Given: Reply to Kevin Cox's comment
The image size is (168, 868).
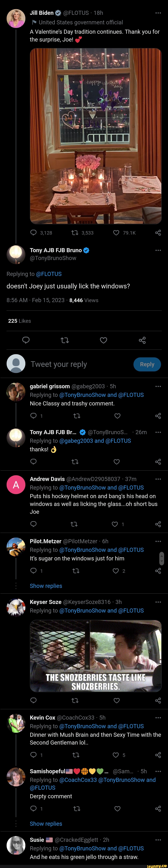Looking at the screenshot, I should [34, 755].
